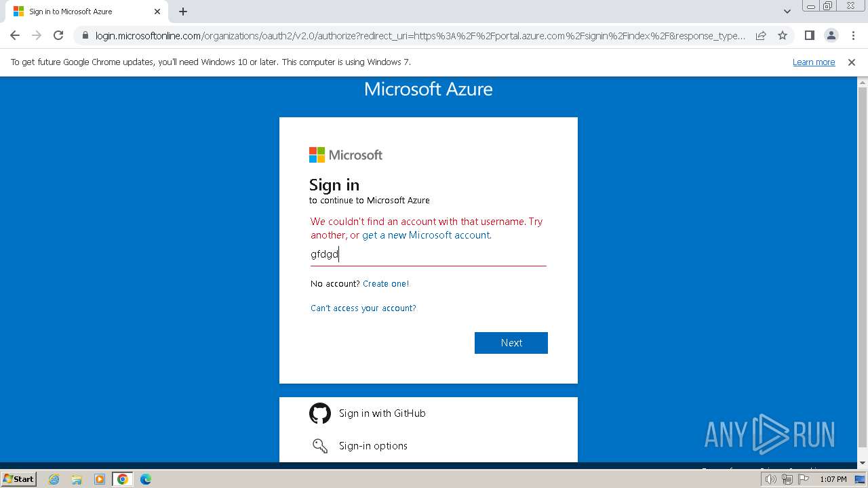
Task: Click the padlock site info icon
Action: [x=85, y=36]
